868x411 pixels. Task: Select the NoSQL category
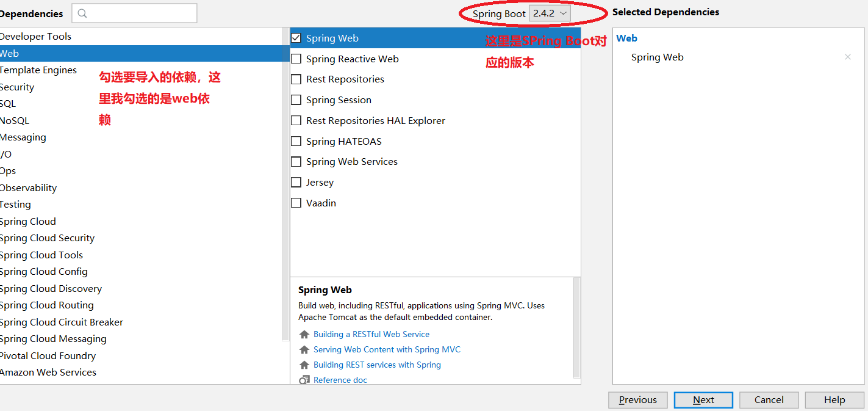coord(141,120)
